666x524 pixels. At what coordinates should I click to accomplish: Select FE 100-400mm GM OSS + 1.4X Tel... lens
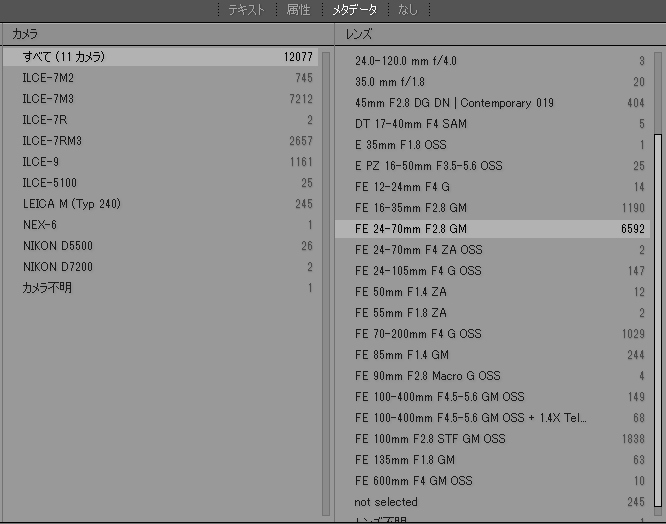[x=493, y=418]
